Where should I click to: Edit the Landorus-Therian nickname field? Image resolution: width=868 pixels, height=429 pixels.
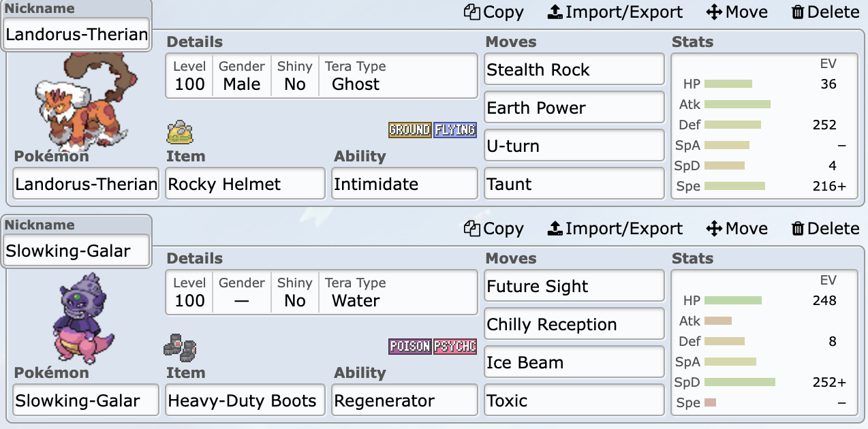coord(76,34)
